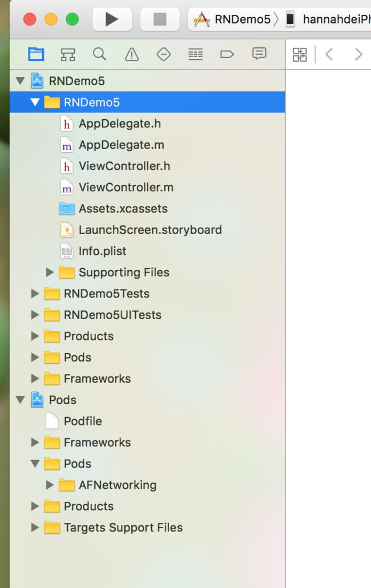Choose the hannahdeiPhone device destination
The width and height of the screenshot is (371, 588).
329,19
